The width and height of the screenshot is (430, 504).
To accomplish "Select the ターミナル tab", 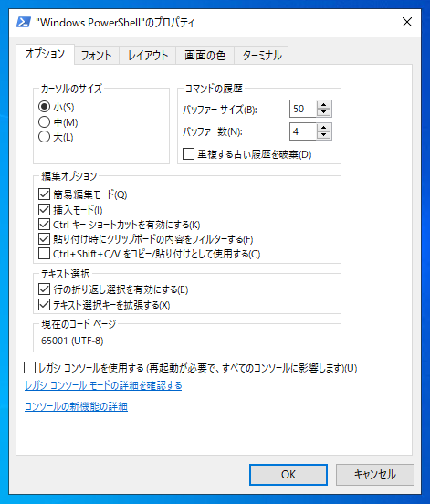I will [261, 56].
